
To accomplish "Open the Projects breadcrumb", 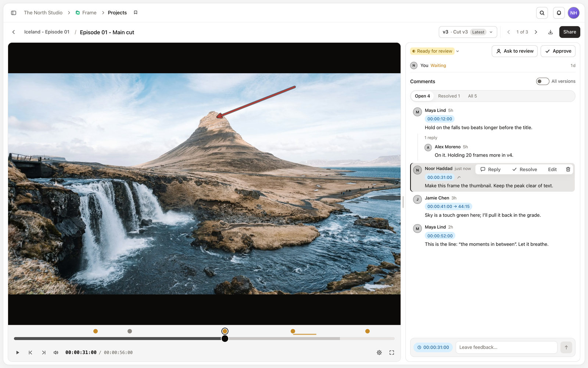I will (x=117, y=13).
